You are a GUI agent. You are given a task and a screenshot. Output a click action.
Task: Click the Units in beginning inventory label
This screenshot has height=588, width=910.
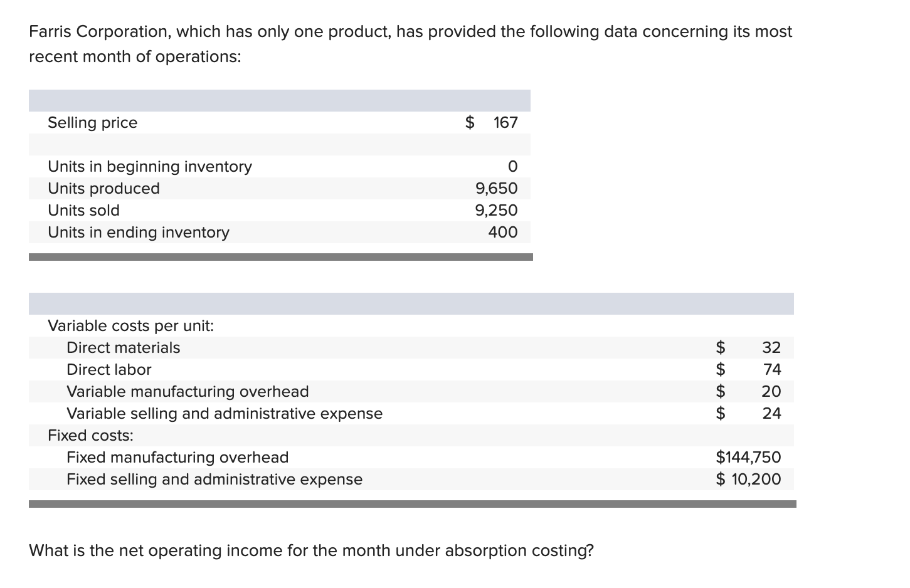point(150,167)
